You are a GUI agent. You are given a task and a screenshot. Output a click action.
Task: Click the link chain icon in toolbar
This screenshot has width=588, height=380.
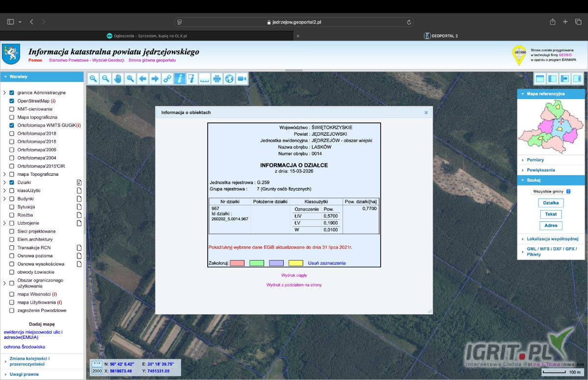click(x=167, y=79)
